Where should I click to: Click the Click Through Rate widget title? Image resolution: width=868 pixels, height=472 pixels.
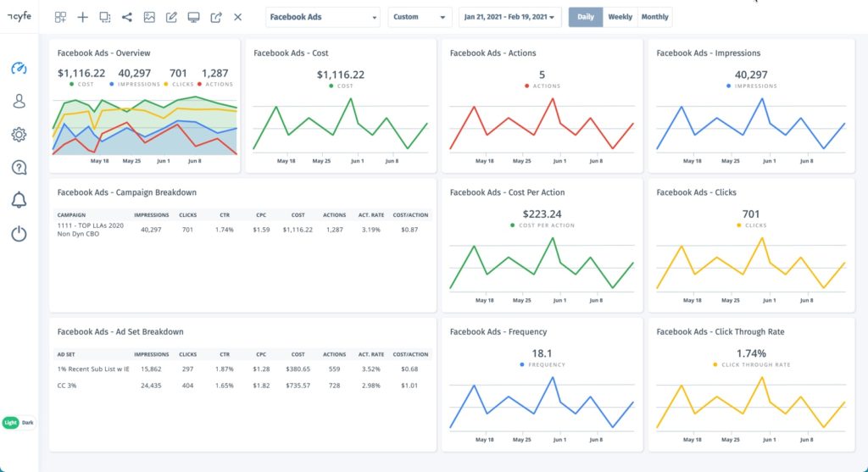coord(721,332)
